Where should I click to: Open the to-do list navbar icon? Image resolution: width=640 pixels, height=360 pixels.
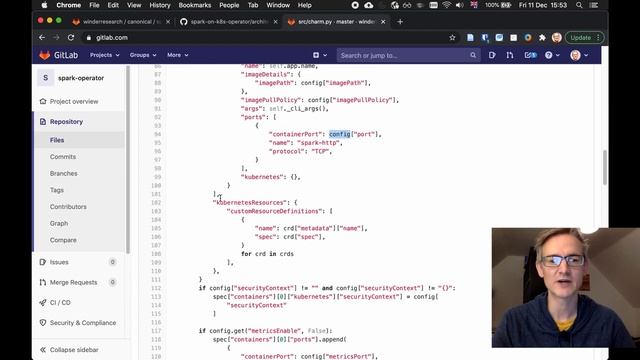click(x=530, y=55)
